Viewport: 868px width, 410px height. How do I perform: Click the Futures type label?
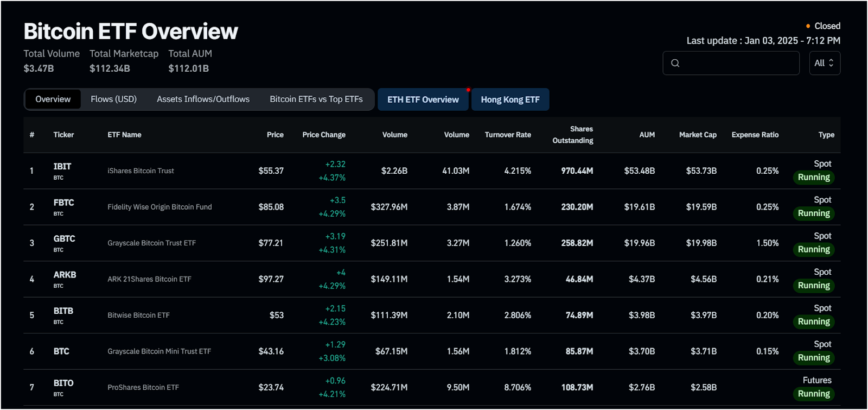[817, 380]
